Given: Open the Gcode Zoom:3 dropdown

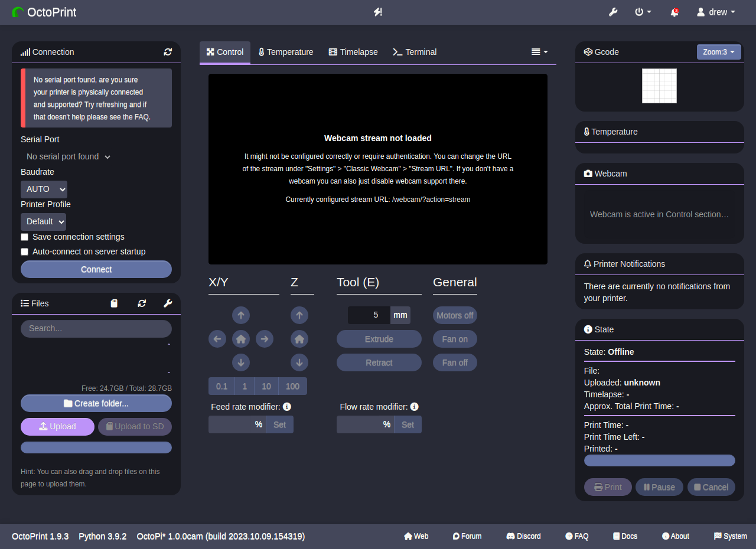Looking at the screenshot, I should [719, 52].
